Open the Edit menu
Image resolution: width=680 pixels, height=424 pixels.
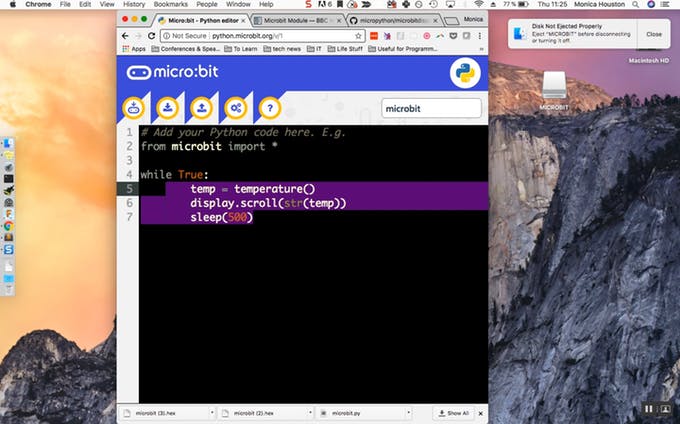(x=85, y=4)
